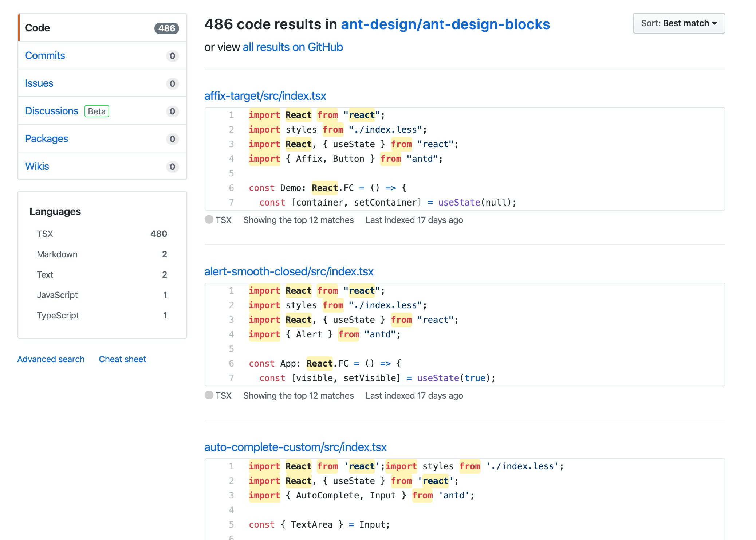Click the Beta badge next to Discussions

[x=97, y=111]
